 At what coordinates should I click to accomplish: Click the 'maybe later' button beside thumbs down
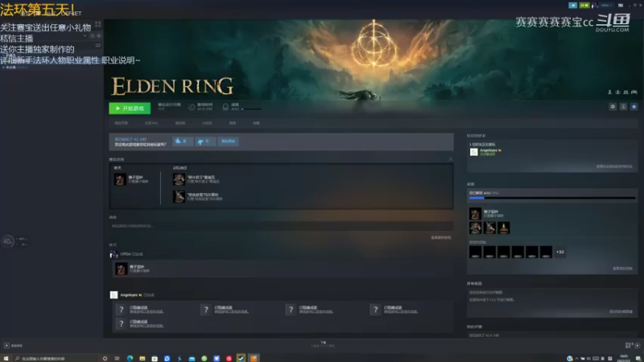click(228, 142)
